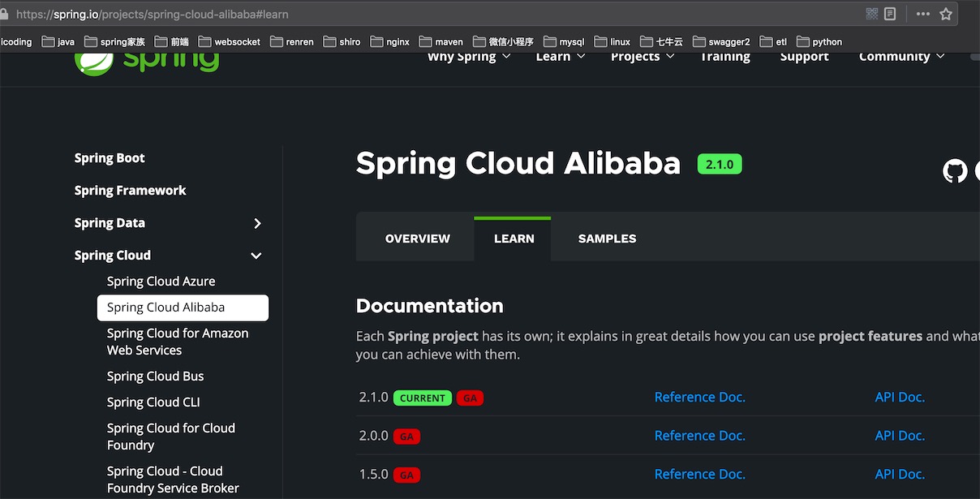Switch to the OVERVIEW tab

click(x=418, y=239)
